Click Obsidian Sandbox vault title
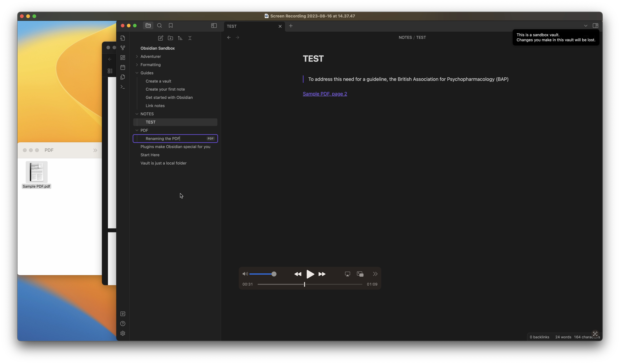The image size is (620, 364). coord(157,48)
